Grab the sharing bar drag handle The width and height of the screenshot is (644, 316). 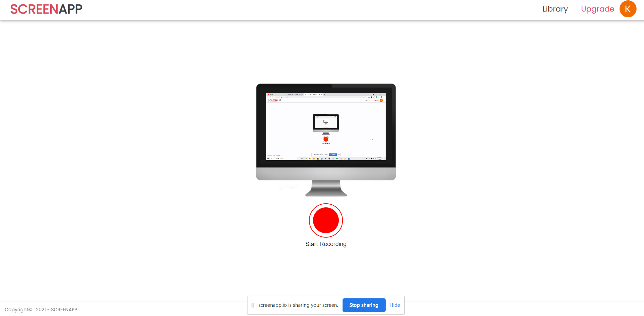253,305
